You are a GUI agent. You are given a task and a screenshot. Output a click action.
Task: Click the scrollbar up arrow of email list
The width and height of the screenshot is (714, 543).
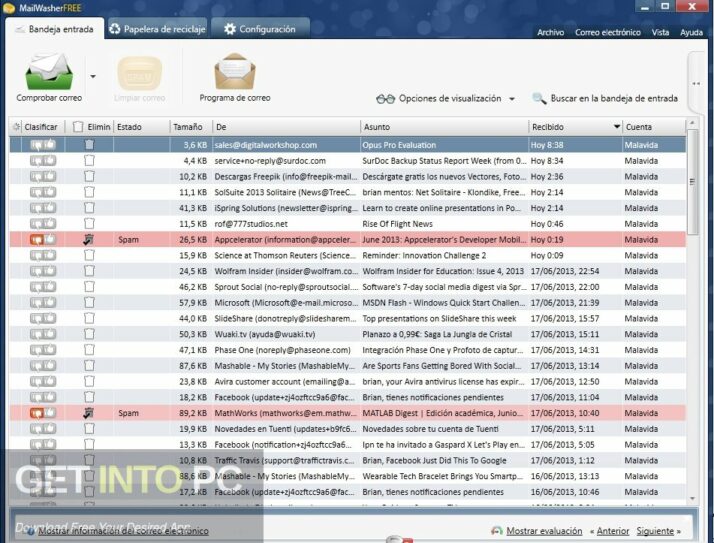click(692, 123)
